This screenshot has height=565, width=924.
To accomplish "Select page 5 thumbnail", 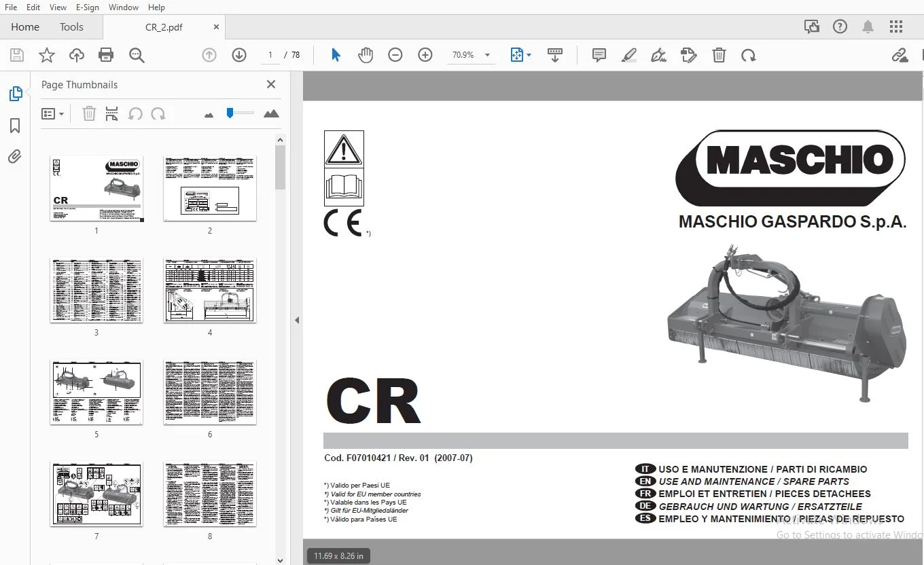I will click(96, 392).
